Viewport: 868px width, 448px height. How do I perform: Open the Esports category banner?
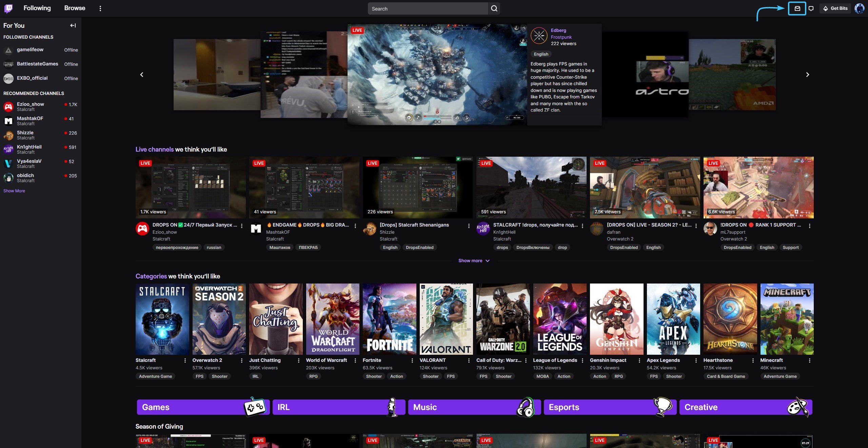pyautogui.click(x=610, y=407)
